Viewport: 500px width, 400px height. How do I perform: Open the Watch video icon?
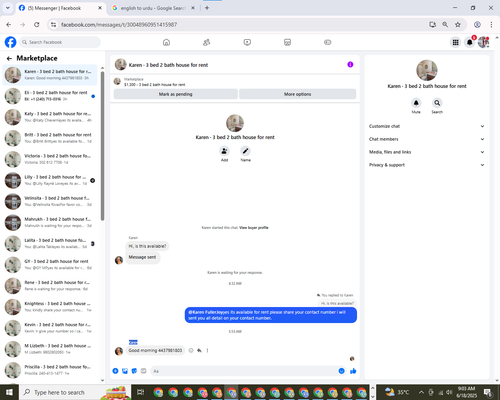tap(247, 42)
